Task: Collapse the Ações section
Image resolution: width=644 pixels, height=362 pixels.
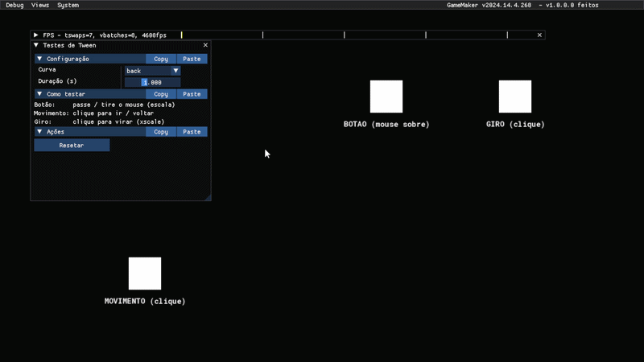Action: coord(39,132)
